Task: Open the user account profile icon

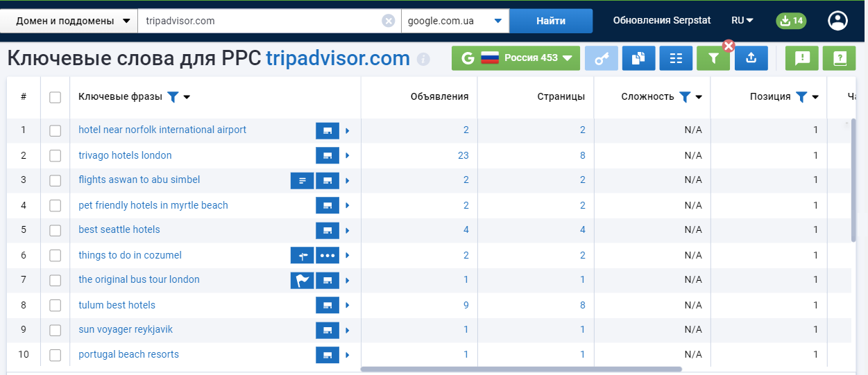Action: [837, 21]
